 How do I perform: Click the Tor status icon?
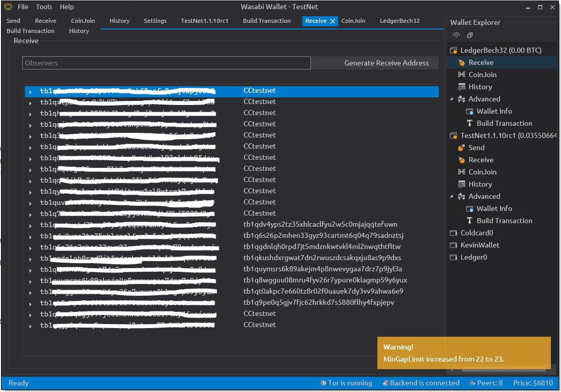324,383
